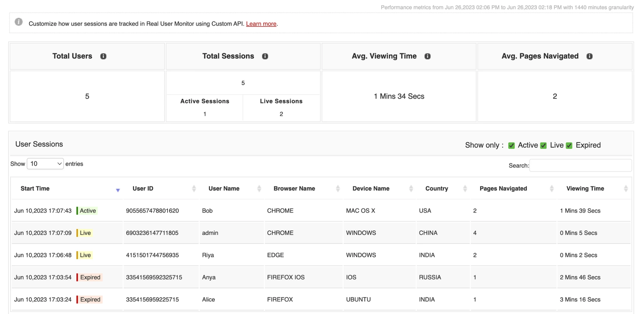Click the Start Time descending sort triangle
Screen dimensions: 644x314
(x=118, y=190)
